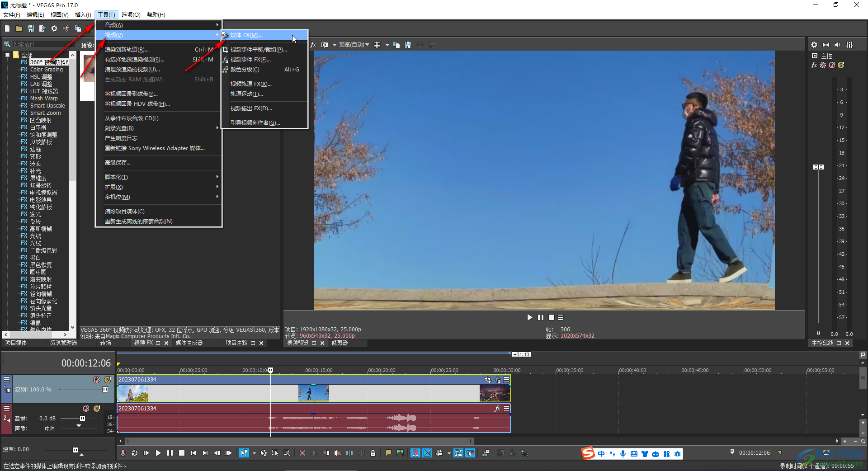
Task: Open Event FX on the video clip
Action: (x=498, y=380)
